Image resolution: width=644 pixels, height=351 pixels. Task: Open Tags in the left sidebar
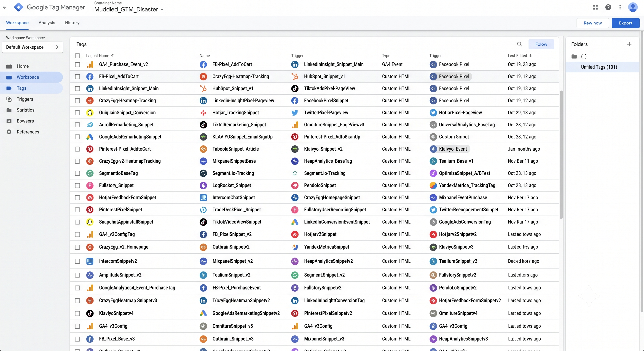[x=32, y=88]
